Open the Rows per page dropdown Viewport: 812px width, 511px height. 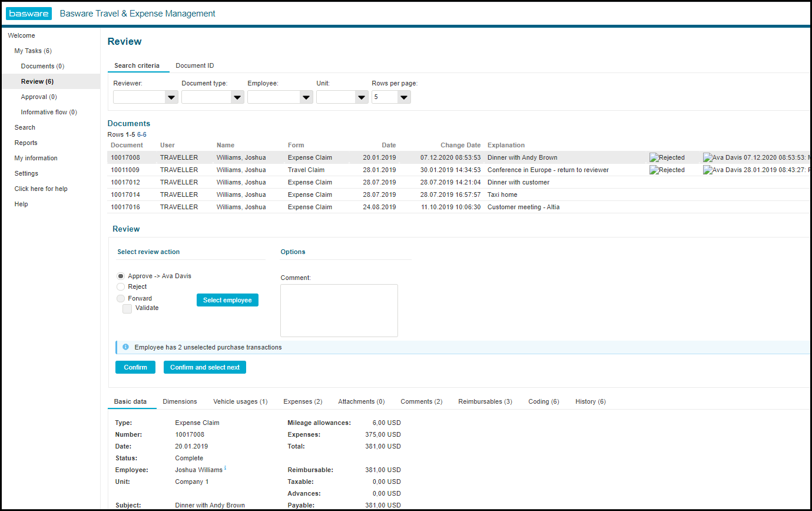[391, 97]
